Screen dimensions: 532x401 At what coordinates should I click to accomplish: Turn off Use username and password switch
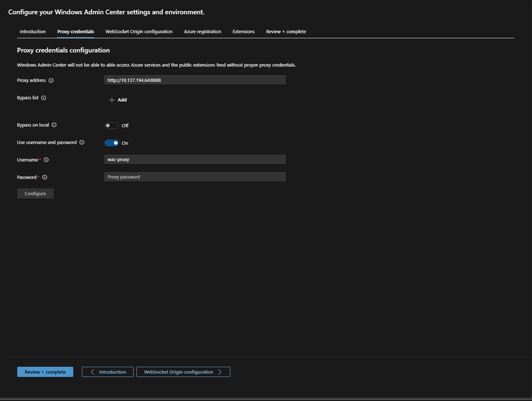[x=111, y=143]
